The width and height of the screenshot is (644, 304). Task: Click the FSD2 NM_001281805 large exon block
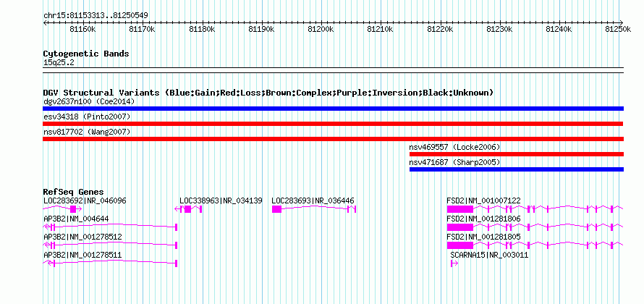pyautogui.click(x=460, y=245)
